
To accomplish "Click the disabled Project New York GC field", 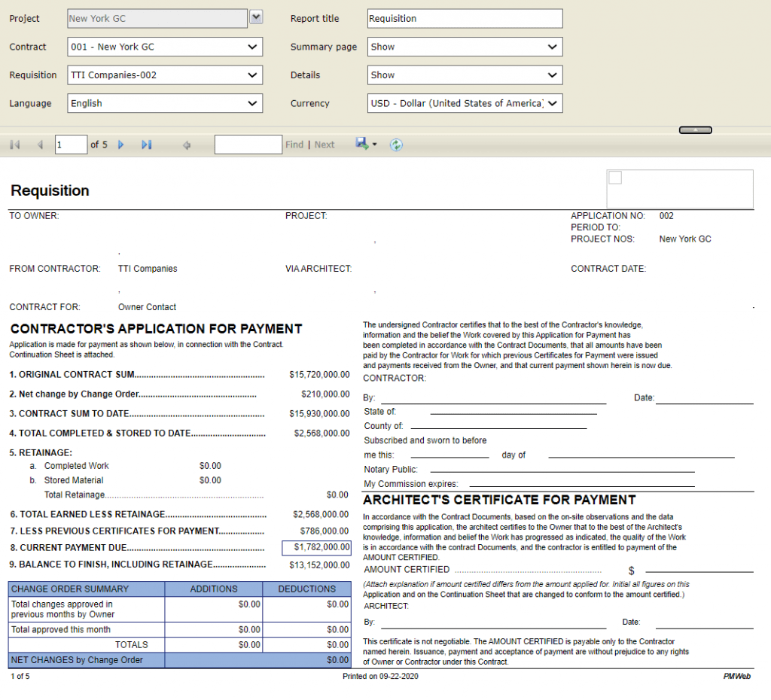I will click(157, 18).
